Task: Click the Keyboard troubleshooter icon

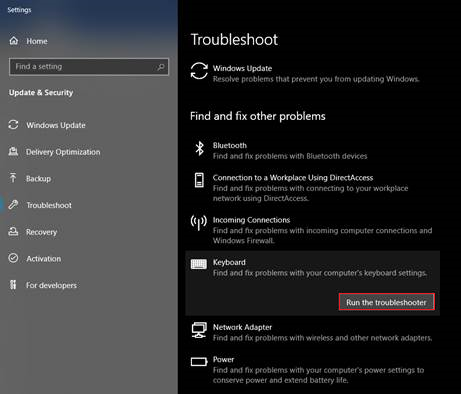Action: click(x=199, y=264)
